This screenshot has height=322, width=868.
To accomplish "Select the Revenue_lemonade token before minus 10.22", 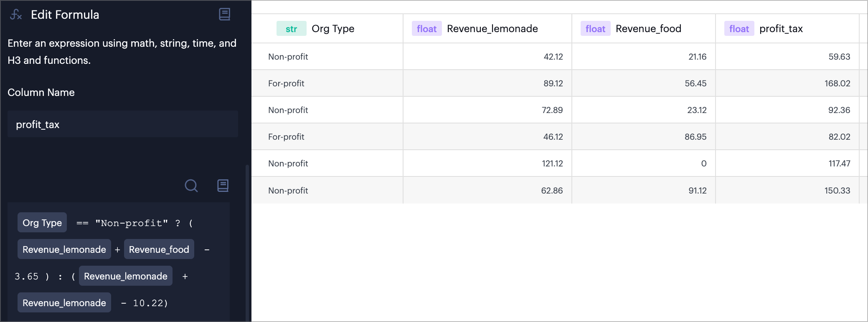I will pos(64,303).
